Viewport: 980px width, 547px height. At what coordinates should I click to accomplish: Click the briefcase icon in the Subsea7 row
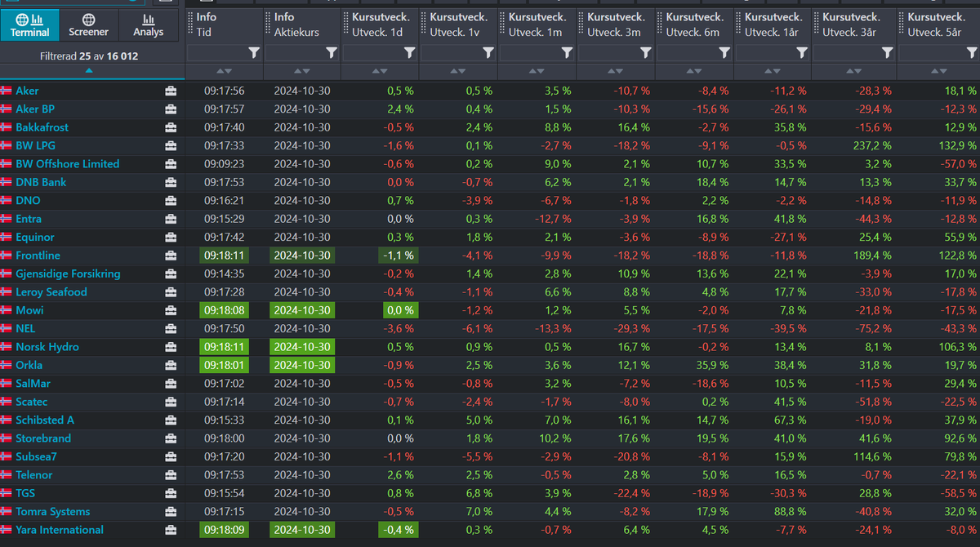171,456
